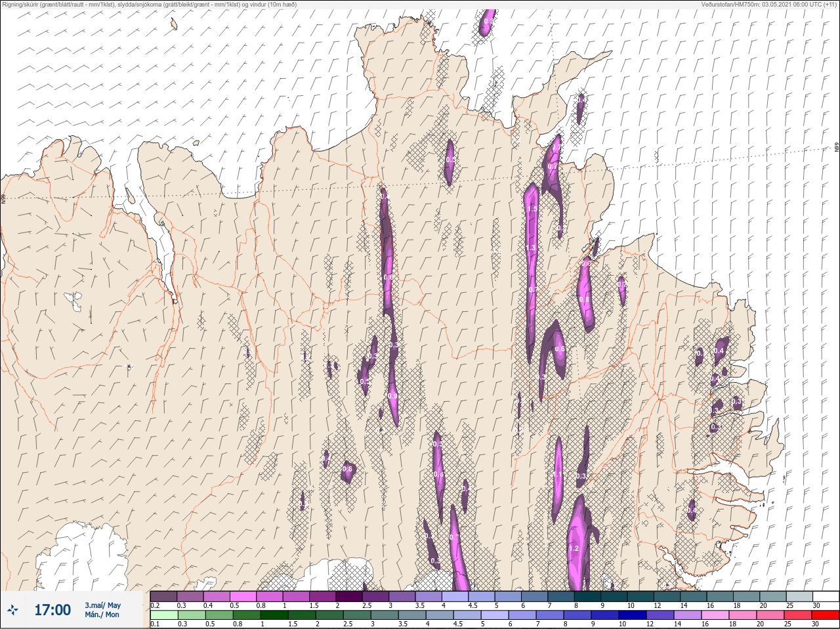840x629 pixels.
Task: Click the 1.3 precipitation value on the map
Action: pyautogui.click(x=531, y=248)
